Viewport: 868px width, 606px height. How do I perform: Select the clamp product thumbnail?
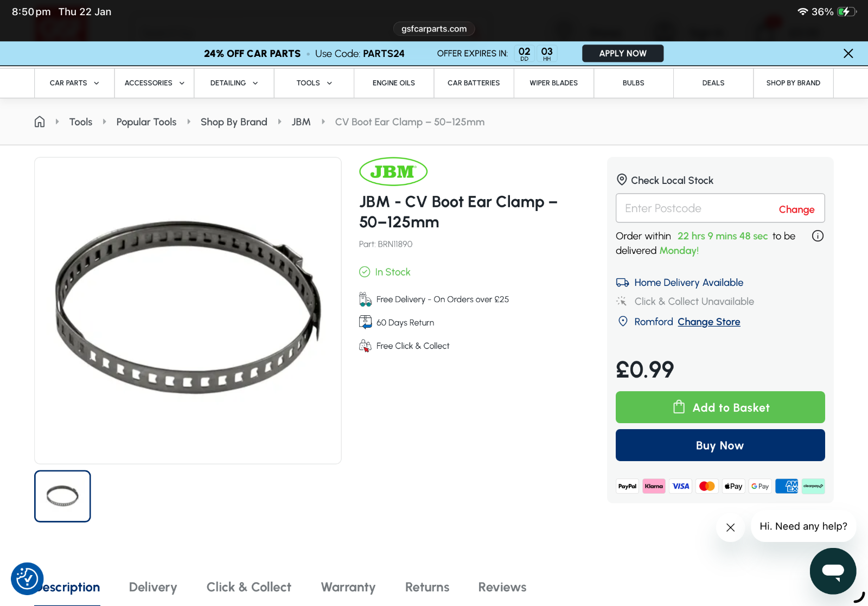tap(62, 496)
